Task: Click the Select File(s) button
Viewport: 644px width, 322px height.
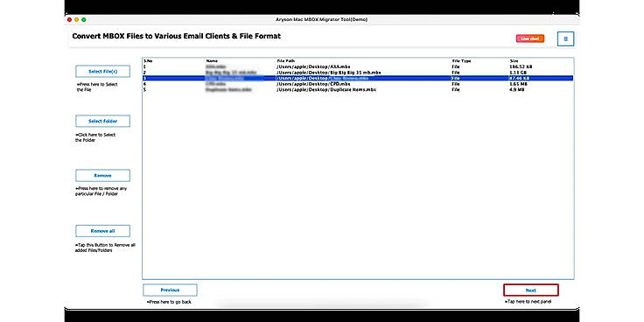Action: (x=102, y=72)
